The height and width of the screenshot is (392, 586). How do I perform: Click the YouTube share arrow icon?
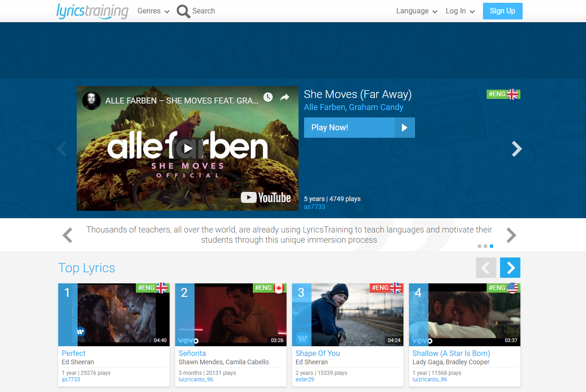[285, 97]
